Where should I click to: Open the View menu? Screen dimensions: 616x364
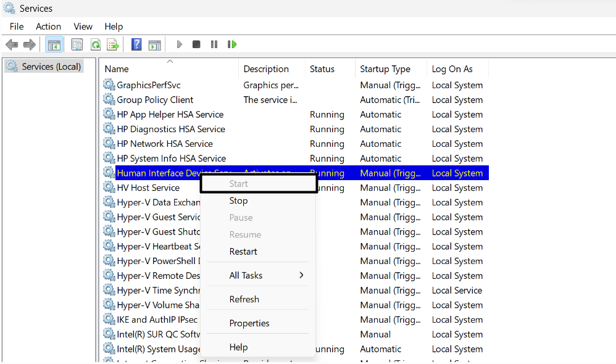83,27
